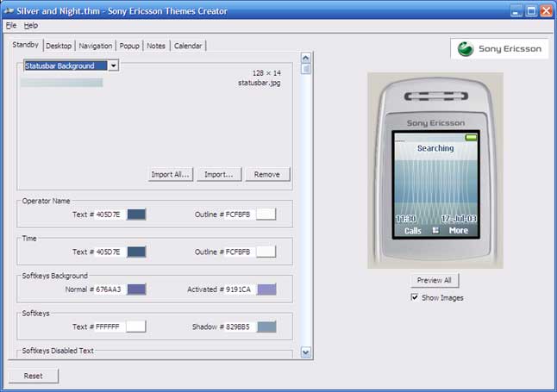Image resolution: width=557 pixels, height=392 pixels.
Task: Click the phone preview screen
Action: [436, 184]
